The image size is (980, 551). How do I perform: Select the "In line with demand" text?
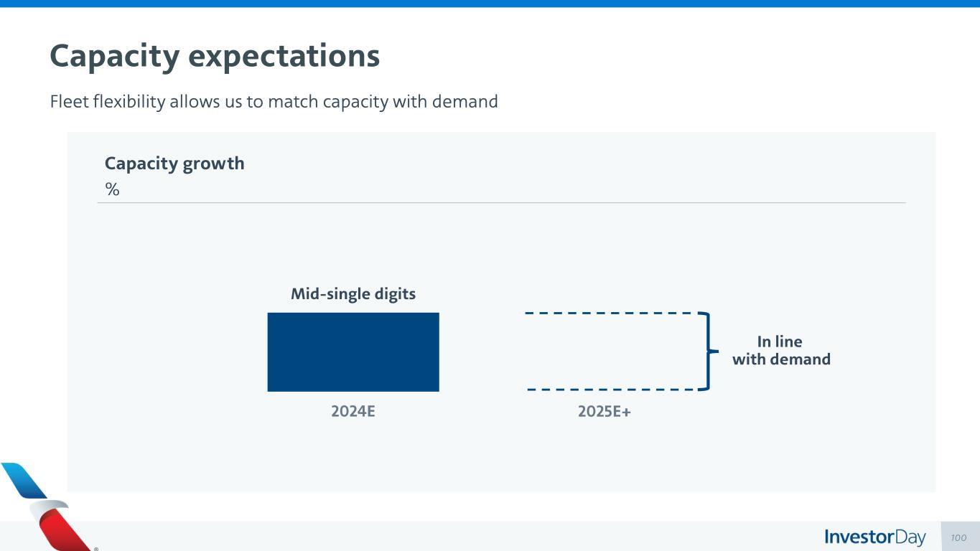[780, 351]
